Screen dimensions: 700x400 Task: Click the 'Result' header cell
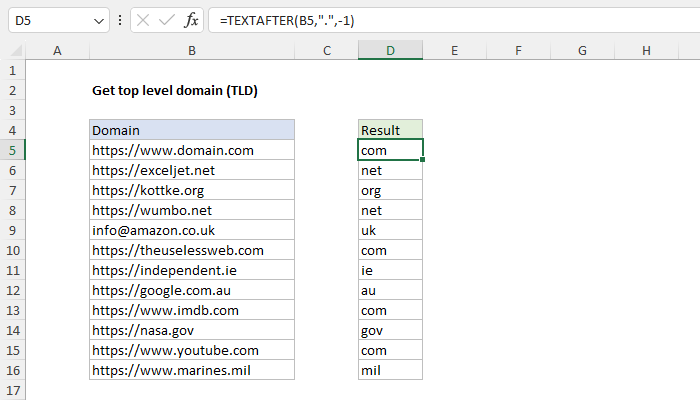[390, 130]
